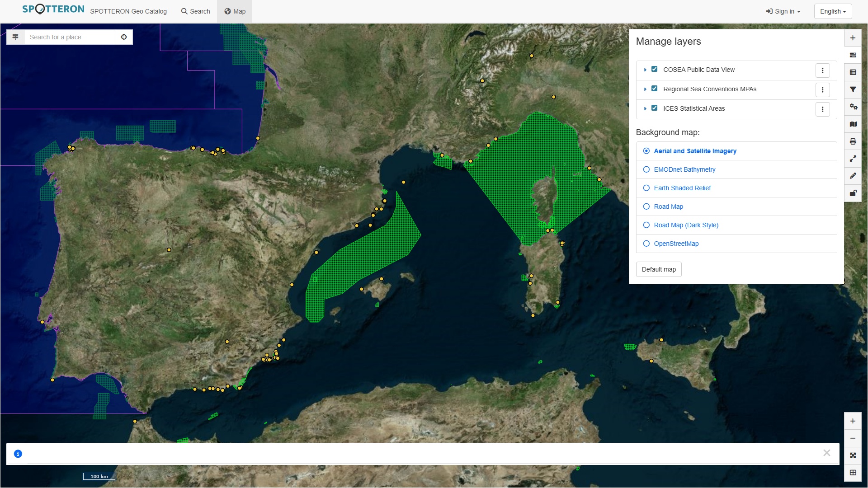
Task: Switch to the Search tab
Action: click(195, 11)
